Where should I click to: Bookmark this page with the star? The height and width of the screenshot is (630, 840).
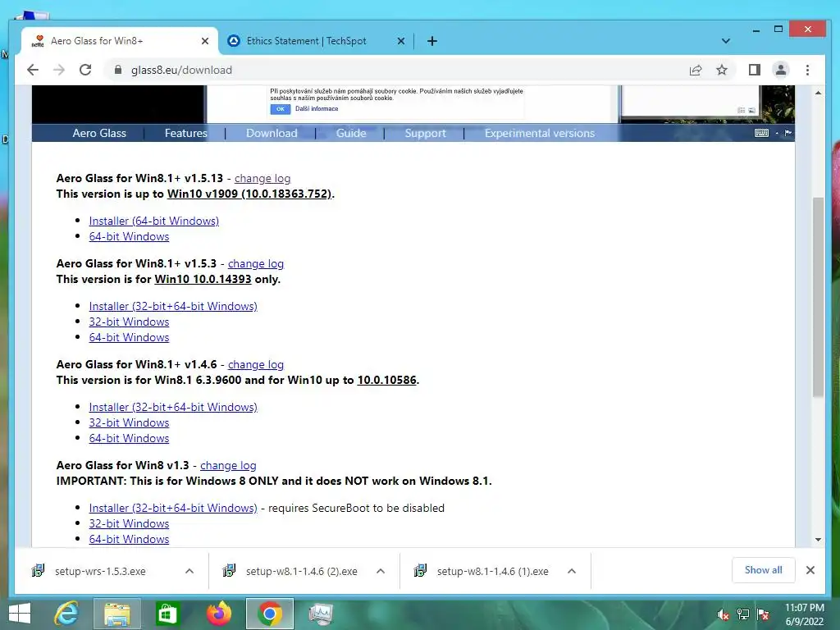click(722, 71)
